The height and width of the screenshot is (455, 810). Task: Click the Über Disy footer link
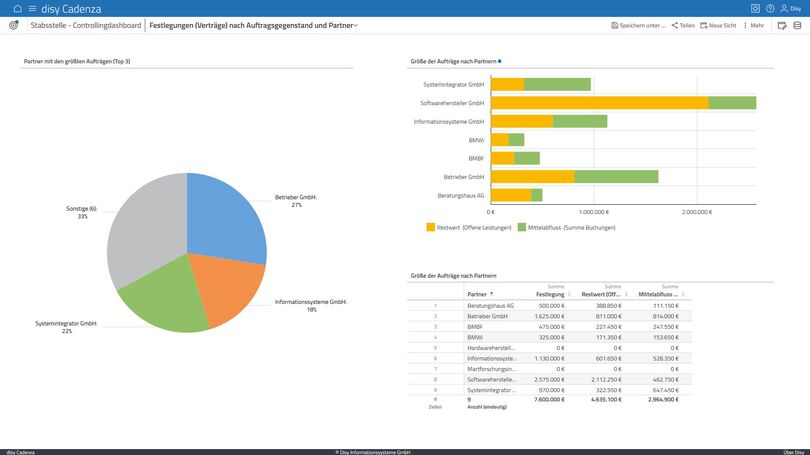[x=793, y=452]
